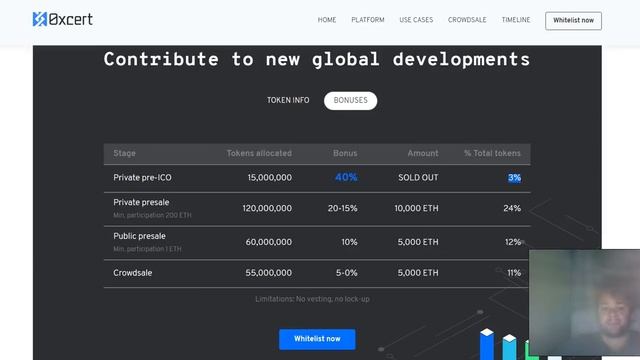Click the '12%' total tokens cell

pyautogui.click(x=513, y=242)
